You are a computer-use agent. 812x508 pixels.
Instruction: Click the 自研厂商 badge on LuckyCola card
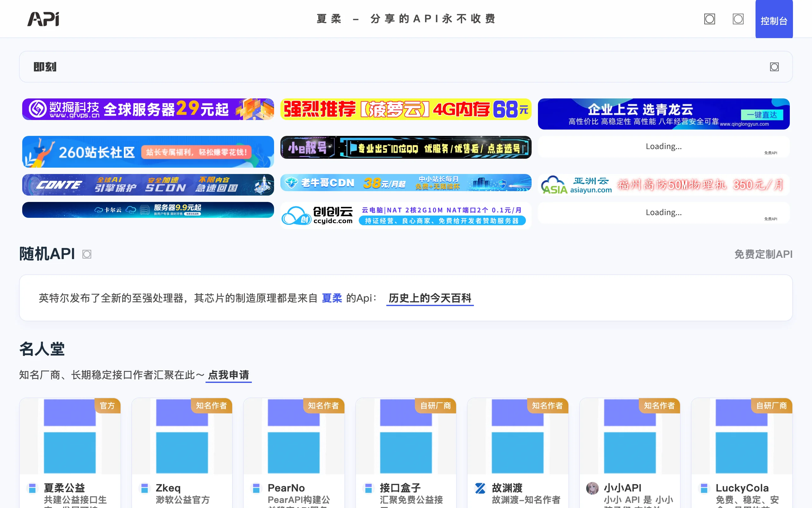(x=771, y=406)
